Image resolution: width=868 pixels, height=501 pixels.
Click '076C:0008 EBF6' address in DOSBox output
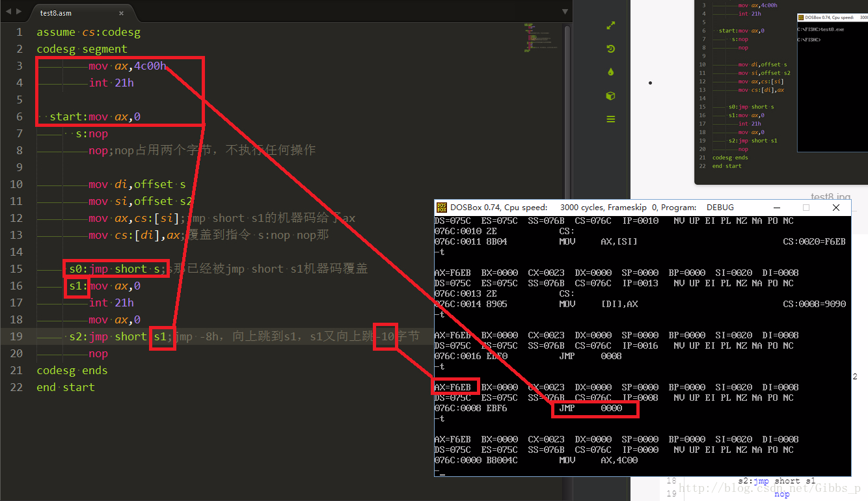click(x=470, y=408)
